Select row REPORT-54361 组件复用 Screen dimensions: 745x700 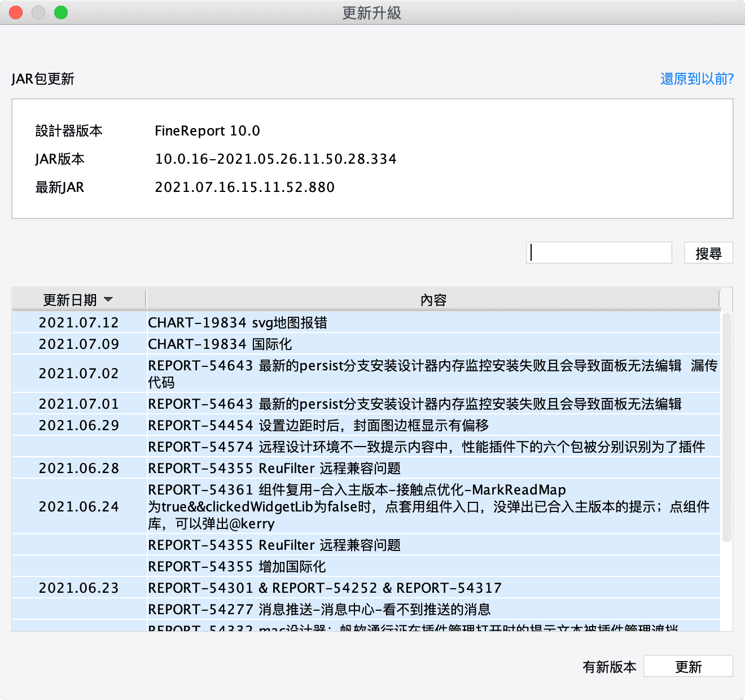433,506
